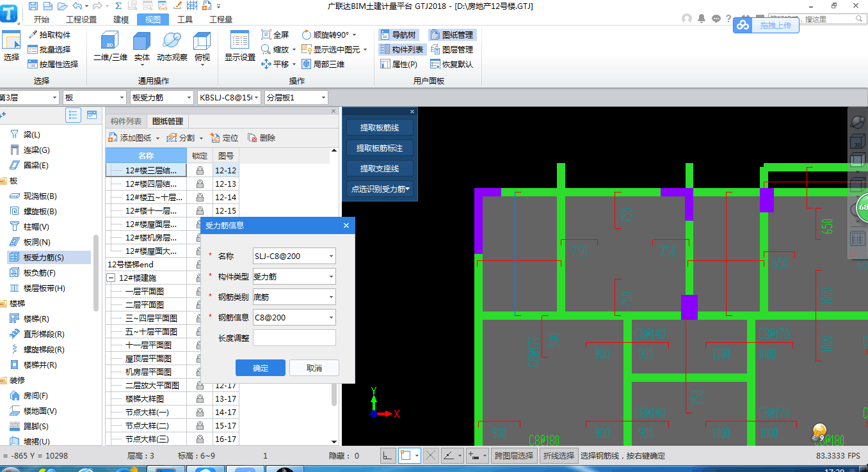The width and height of the screenshot is (868, 472).
Task: Click lock icon for drawing 12-13
Action: [x=200, y=184]
